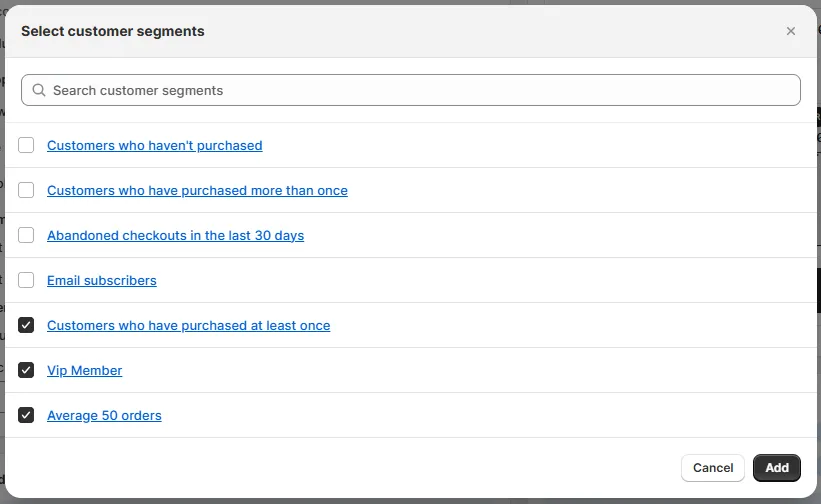Close the customer segments dialog
This screenshot has width=821, height=504.
pos(791,31)
